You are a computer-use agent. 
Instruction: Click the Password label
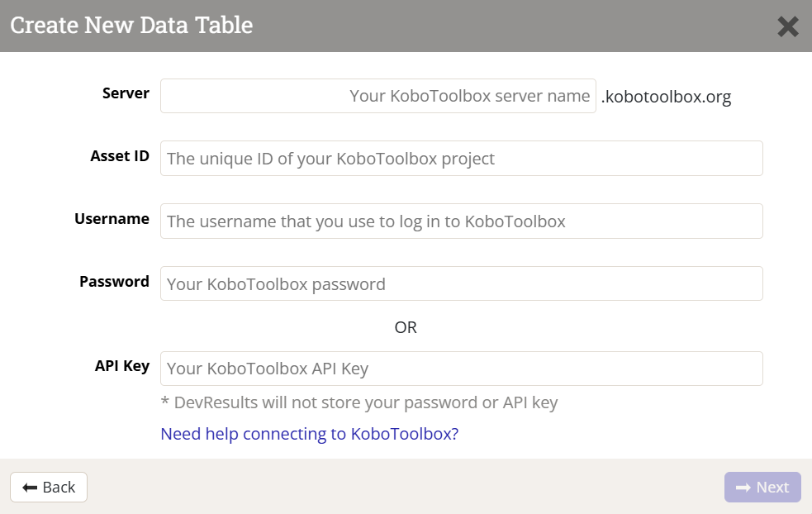click(114, 282)
